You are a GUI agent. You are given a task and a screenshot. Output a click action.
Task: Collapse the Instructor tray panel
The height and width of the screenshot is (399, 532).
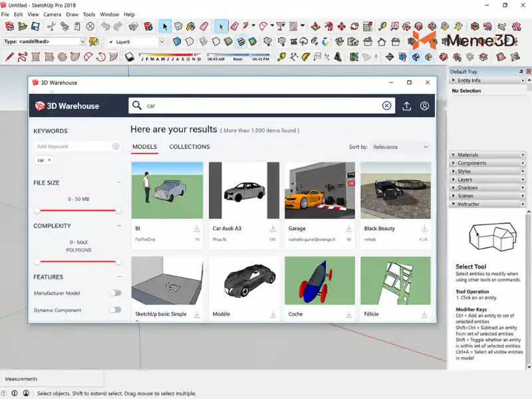click(487, 204)
